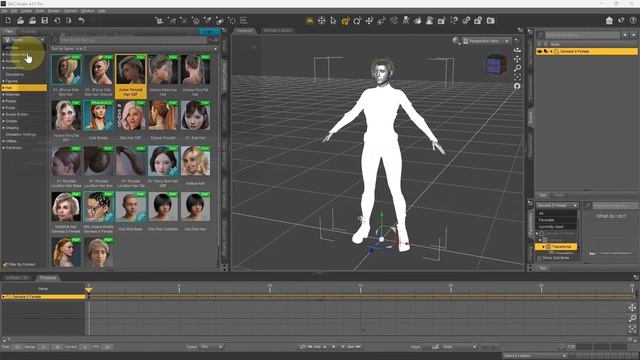The width and height of the screenshot is (640, 360).
Task: Click the viewport orbit control icon
Action: (x=517, y=50)
